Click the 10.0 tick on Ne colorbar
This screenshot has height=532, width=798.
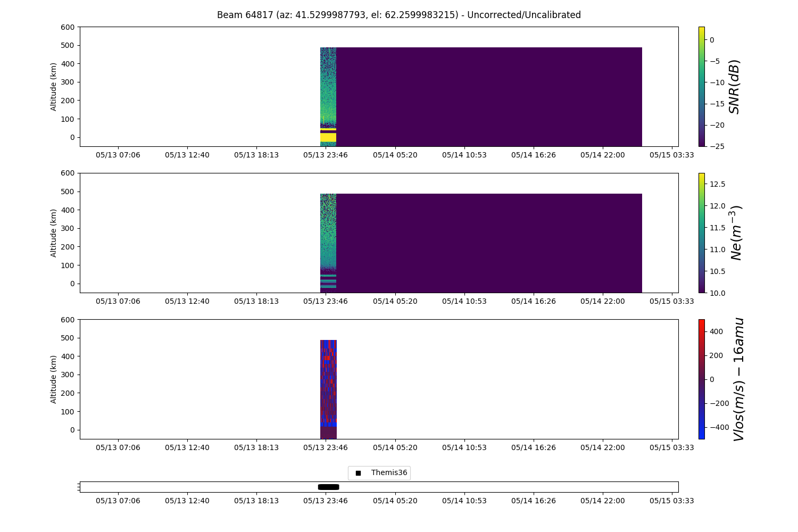[x=717, y=293]
